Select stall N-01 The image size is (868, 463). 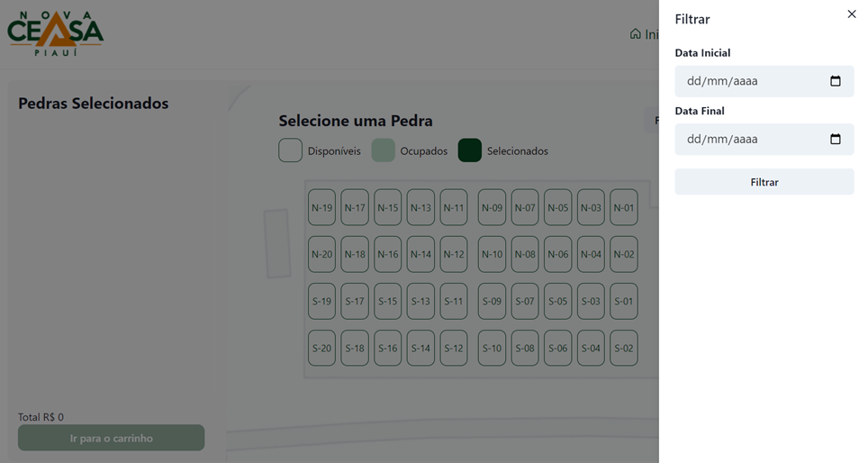[624, 207]
